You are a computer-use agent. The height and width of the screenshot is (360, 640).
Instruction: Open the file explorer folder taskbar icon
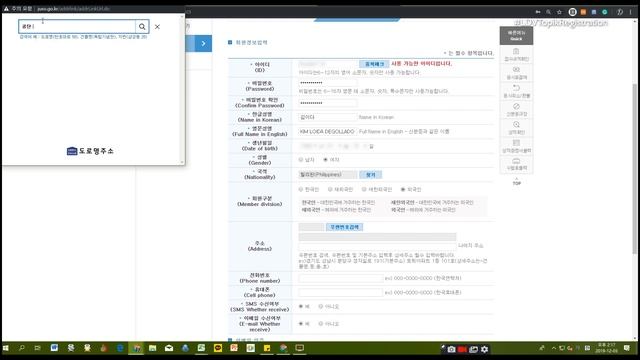pos(152,348)
